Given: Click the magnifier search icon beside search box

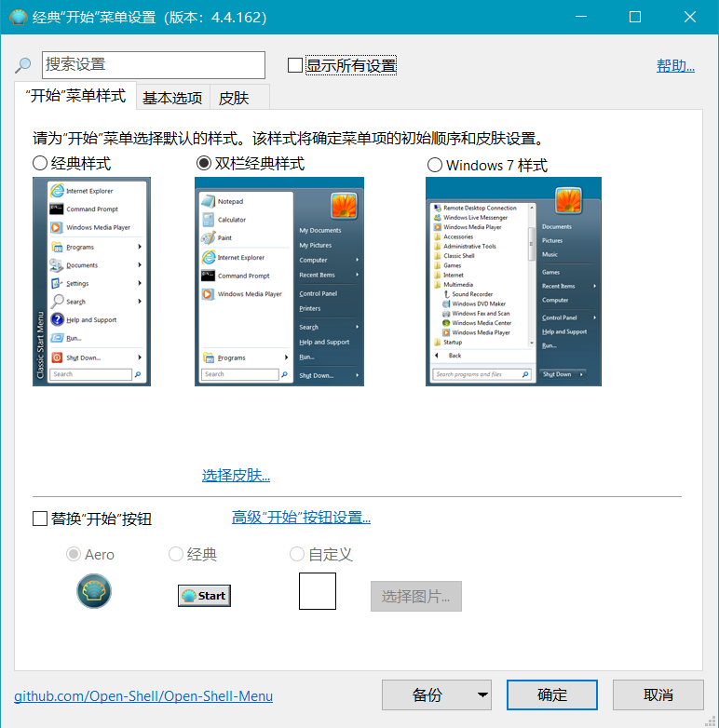Looking at the screenshot, I should [22, 65].
